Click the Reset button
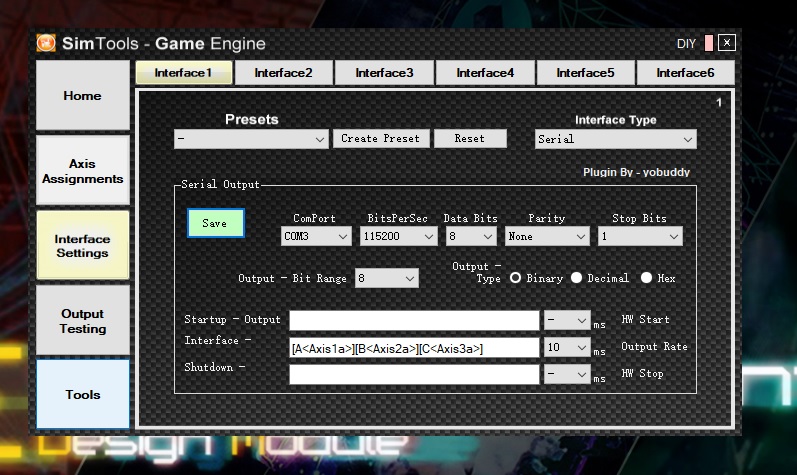Image resolution: width=797 pixels, height=475 pixels. pos(470,139)
